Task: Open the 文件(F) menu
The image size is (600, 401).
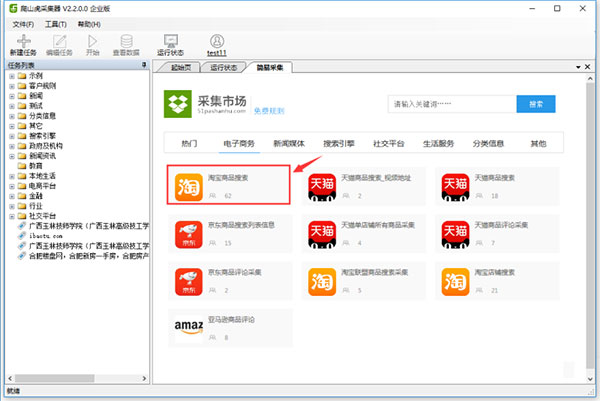Action: [23, 24]
